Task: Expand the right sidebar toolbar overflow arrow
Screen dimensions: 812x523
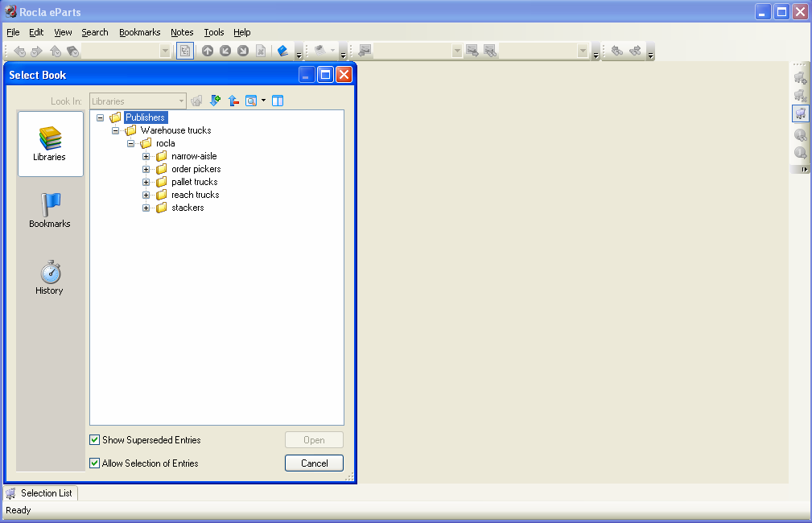Action: point(804,169)
